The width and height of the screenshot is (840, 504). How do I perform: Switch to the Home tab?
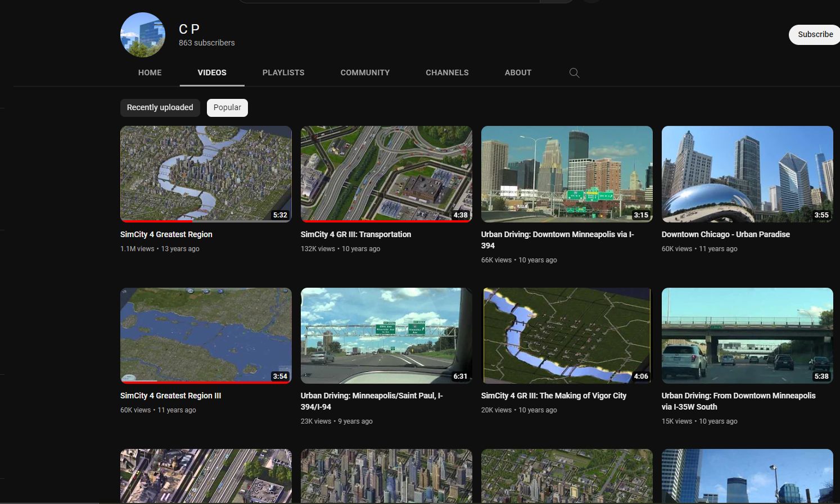pyautogui.click(x=150, y=72)
